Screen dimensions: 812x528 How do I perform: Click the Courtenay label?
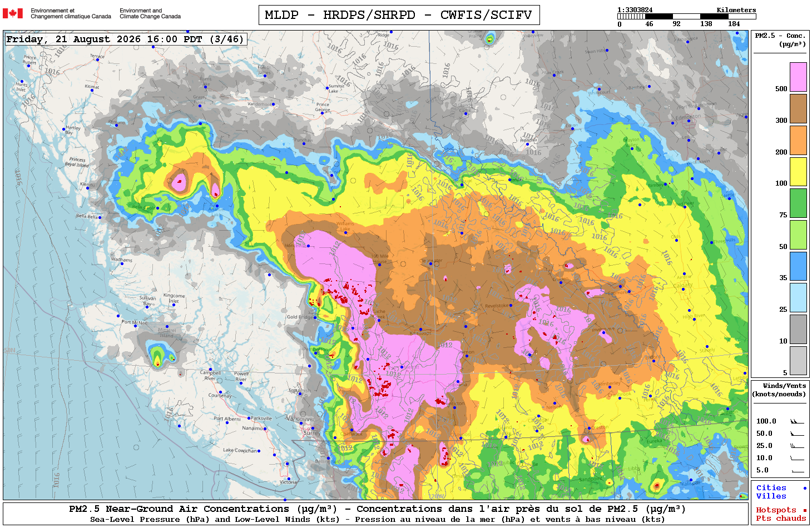[220, 396]
